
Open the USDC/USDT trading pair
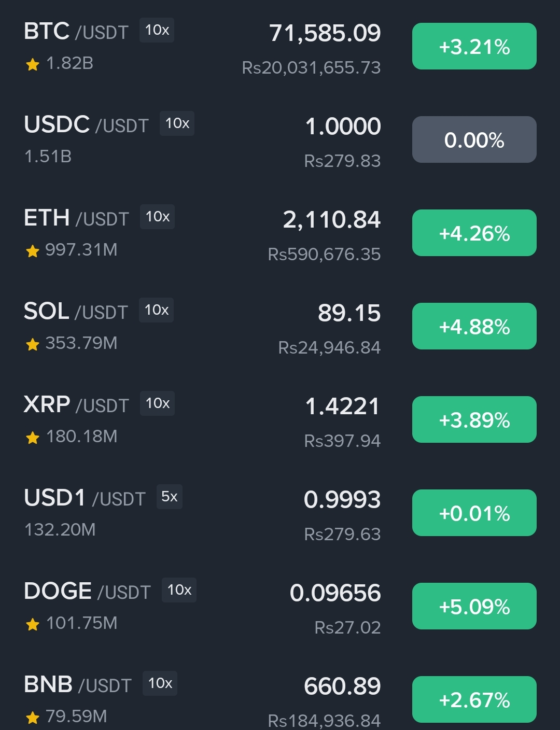click(86, 125)
